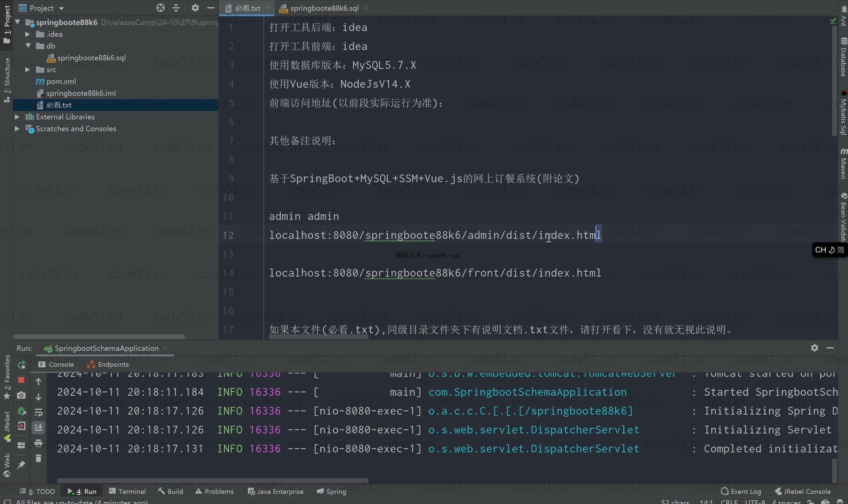Image resolution: width=848 pixels, height=504 pixels.
Task: Open the Maven tool window
Action: (844, 164)
